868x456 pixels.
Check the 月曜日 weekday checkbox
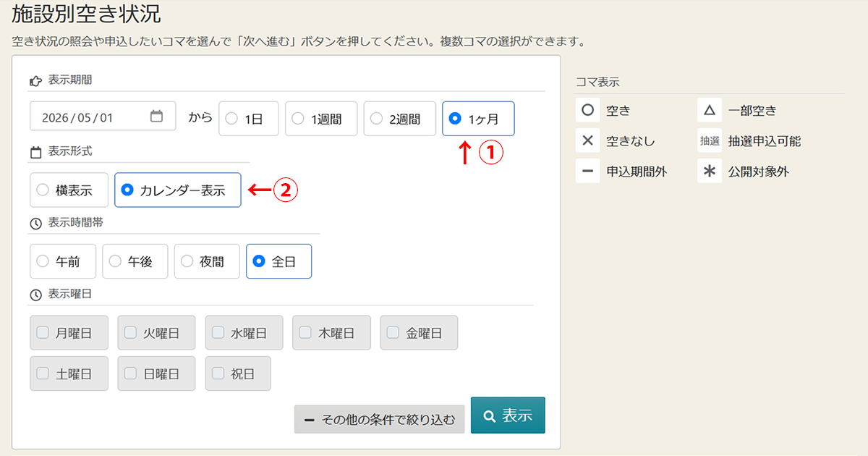[43, 333]
